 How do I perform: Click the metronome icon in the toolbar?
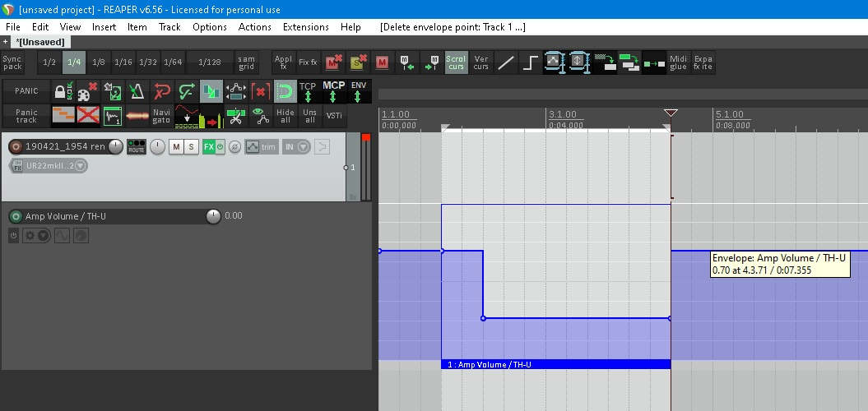[x=137, y=91]
